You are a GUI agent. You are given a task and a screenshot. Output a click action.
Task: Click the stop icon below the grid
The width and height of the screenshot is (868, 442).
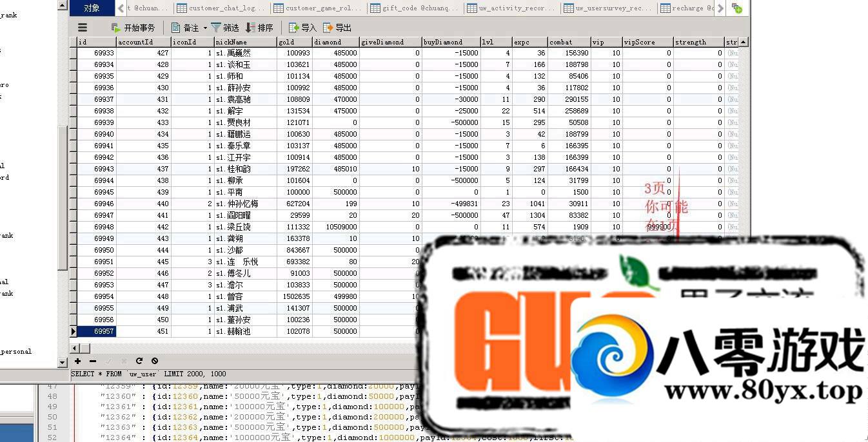point(154,361)
